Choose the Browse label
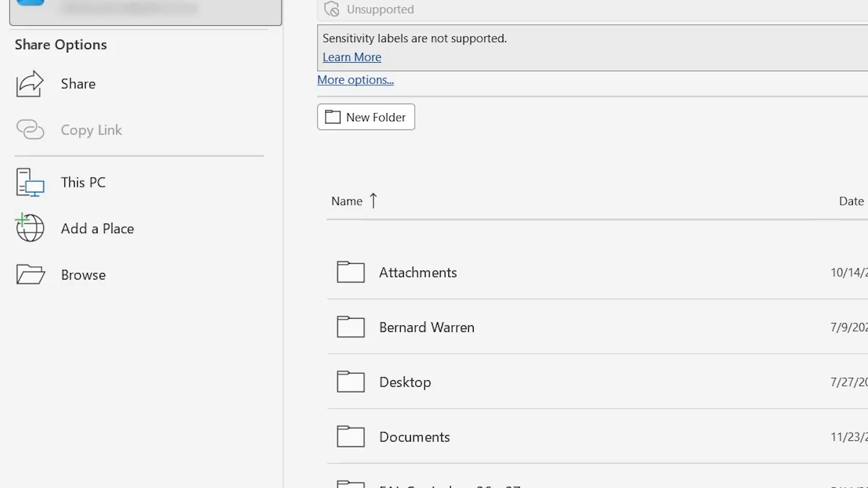The width and height of the screenshot is (868, 488). pos(83,275)
